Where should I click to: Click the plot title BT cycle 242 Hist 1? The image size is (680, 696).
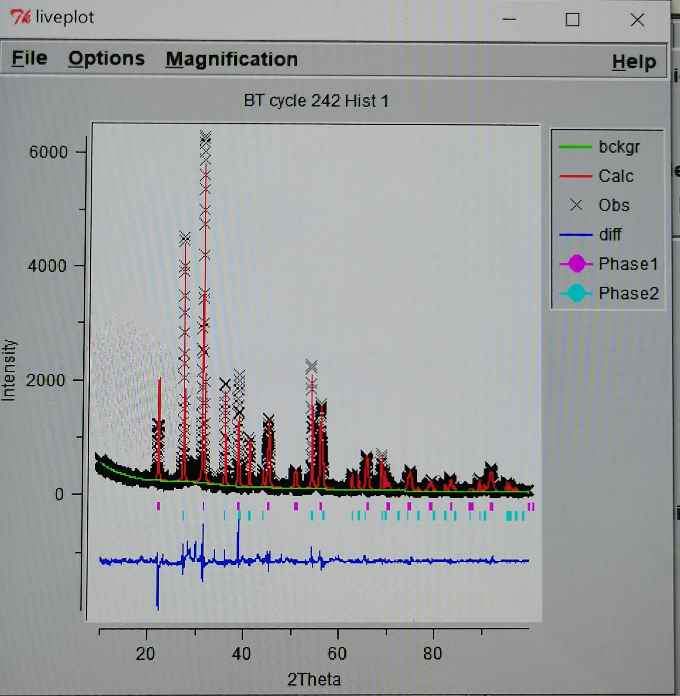coord(316,101)
